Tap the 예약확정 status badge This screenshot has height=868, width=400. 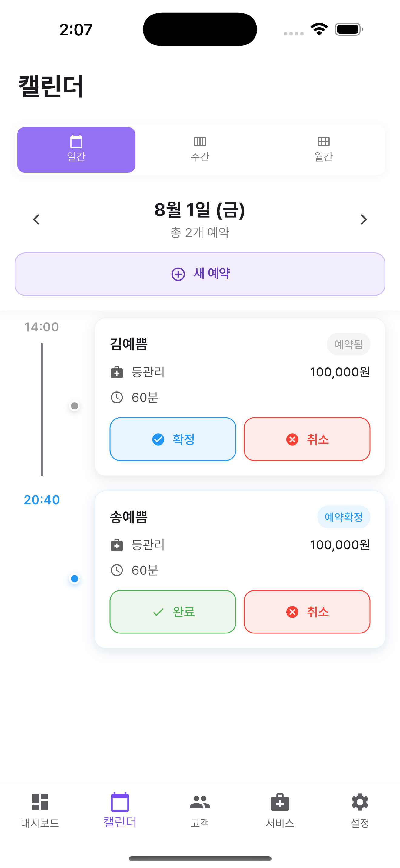point(343,517)
